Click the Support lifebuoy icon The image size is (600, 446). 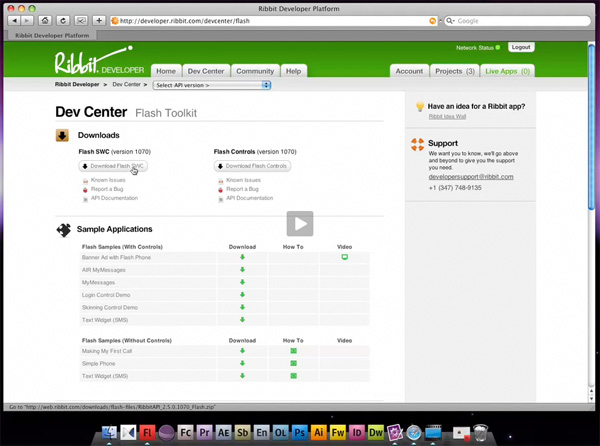tap(417, 144)
